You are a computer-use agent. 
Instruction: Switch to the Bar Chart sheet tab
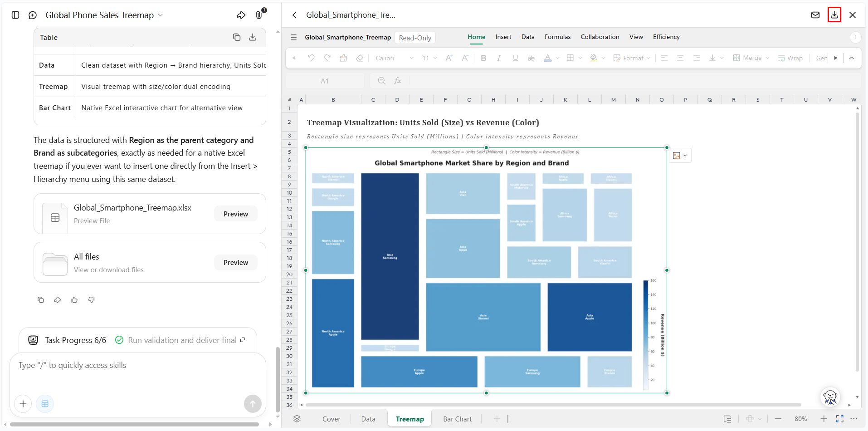[x=457, y=419]
